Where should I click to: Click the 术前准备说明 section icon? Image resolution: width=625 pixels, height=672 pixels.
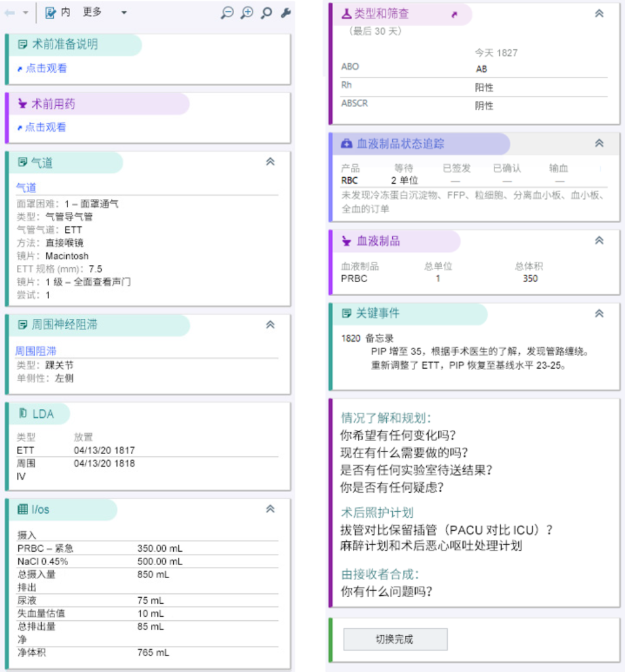pos(23,44)
